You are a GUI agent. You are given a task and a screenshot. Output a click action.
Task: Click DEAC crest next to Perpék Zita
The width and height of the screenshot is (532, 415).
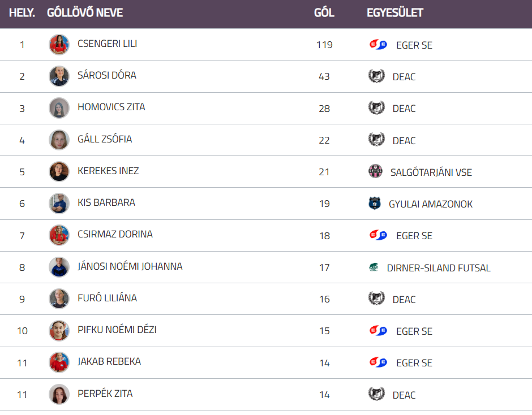click(376, 394)
